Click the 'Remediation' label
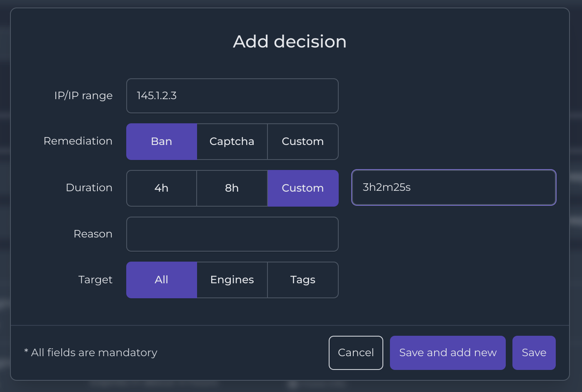Viewport: 582px width, 392px height. [78, 141]
